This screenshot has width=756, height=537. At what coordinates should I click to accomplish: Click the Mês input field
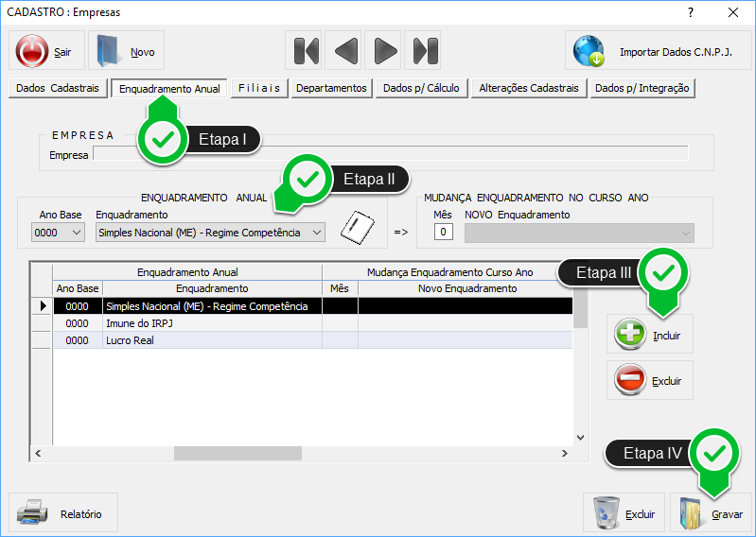(x=444, y=233)
